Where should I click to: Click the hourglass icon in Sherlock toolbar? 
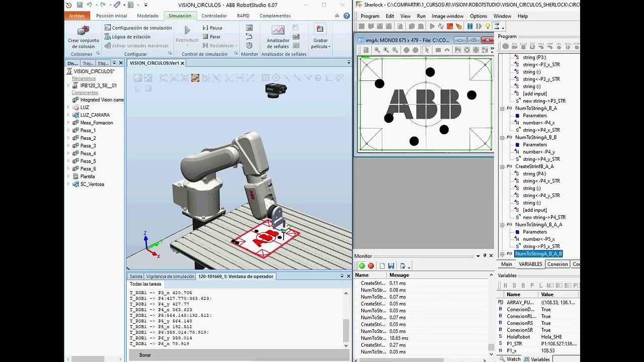(x=497, y=27)
